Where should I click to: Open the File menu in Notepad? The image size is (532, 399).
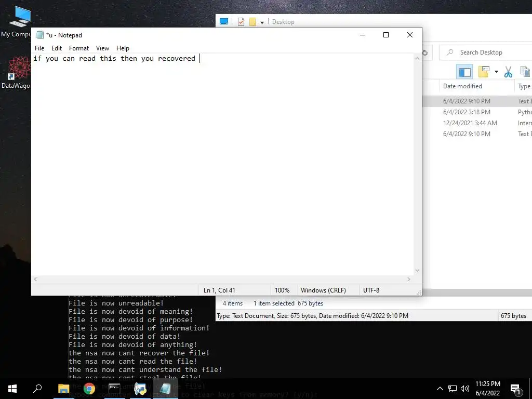click(39, 48)
